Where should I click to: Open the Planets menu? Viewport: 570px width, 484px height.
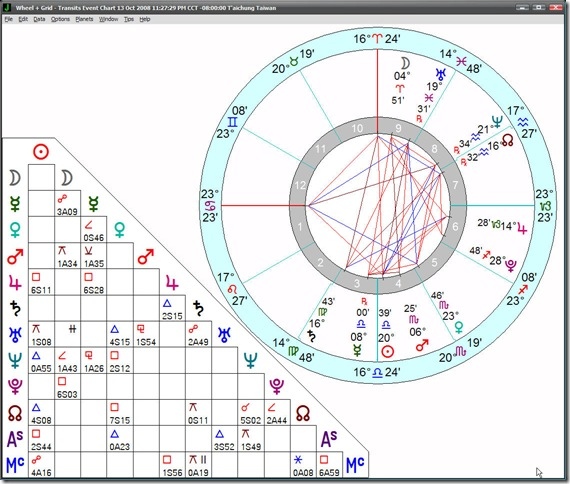click(84, 19)
